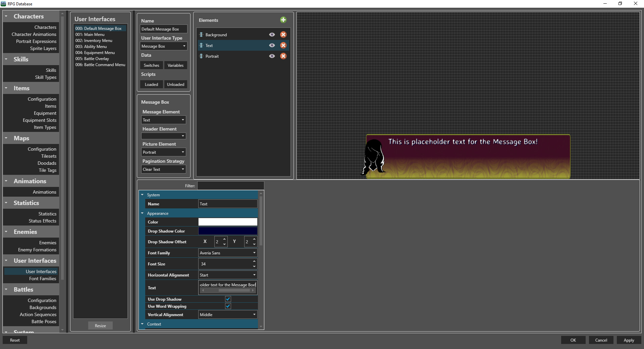The height and width of the screenshot is (349, 644).
Task: Click inside the Filter input field
Action: click(x=230, y=186)
